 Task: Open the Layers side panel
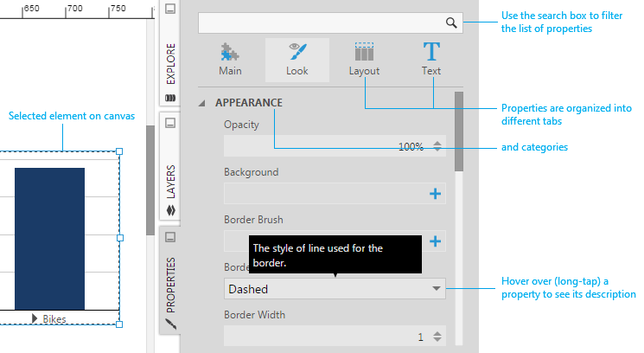(x=170, y=182)
